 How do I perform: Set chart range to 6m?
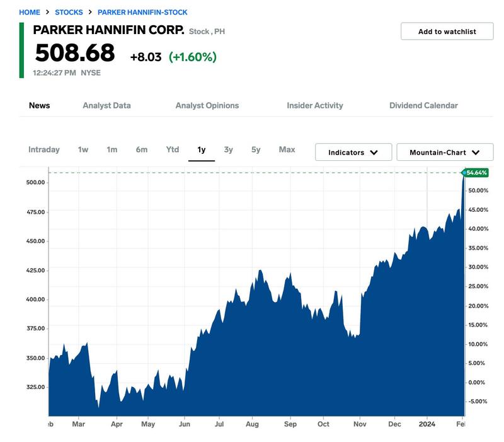(141, 149)
